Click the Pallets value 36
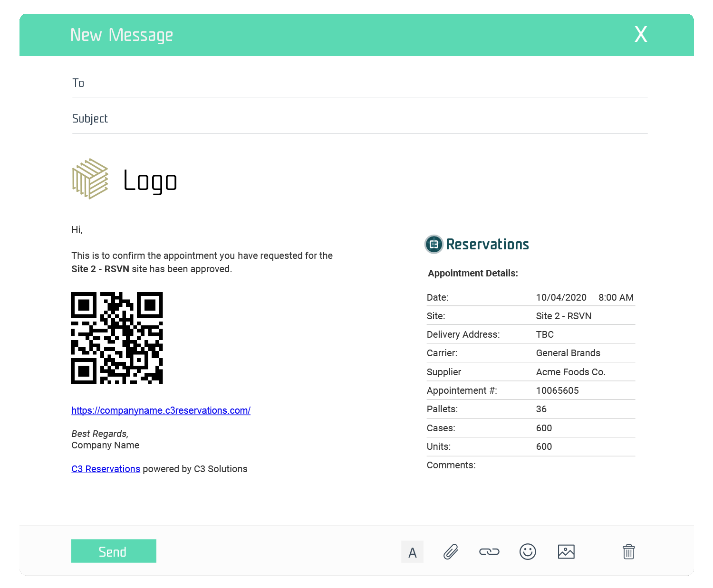The width and height of the screenshot is (713, 588). coord(541,409)
